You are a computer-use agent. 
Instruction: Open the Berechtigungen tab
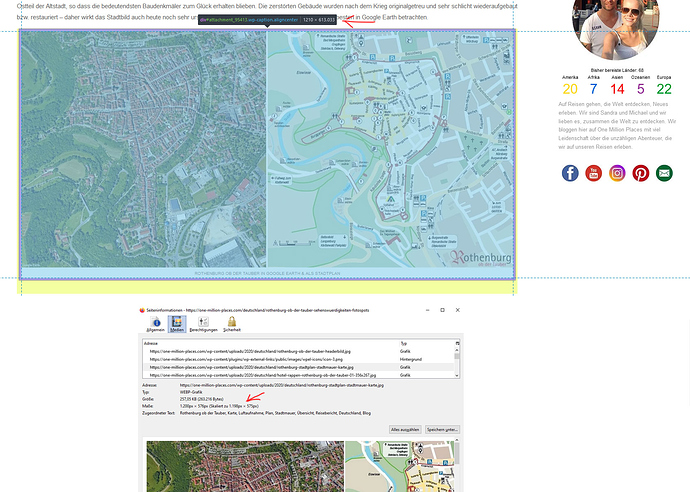[203, 324]
